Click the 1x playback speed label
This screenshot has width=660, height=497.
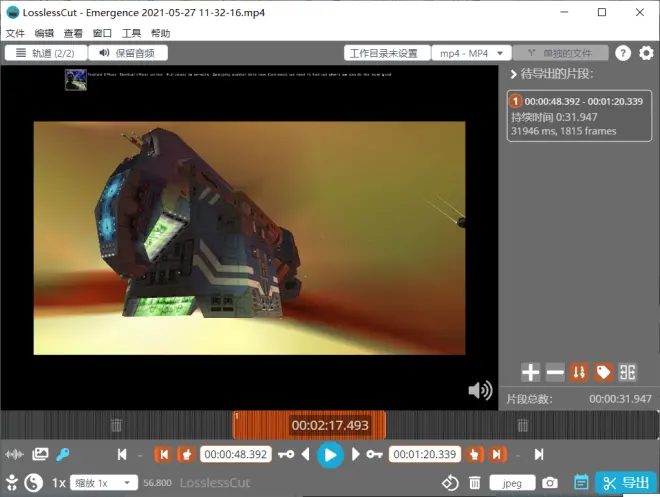[59, 483]
